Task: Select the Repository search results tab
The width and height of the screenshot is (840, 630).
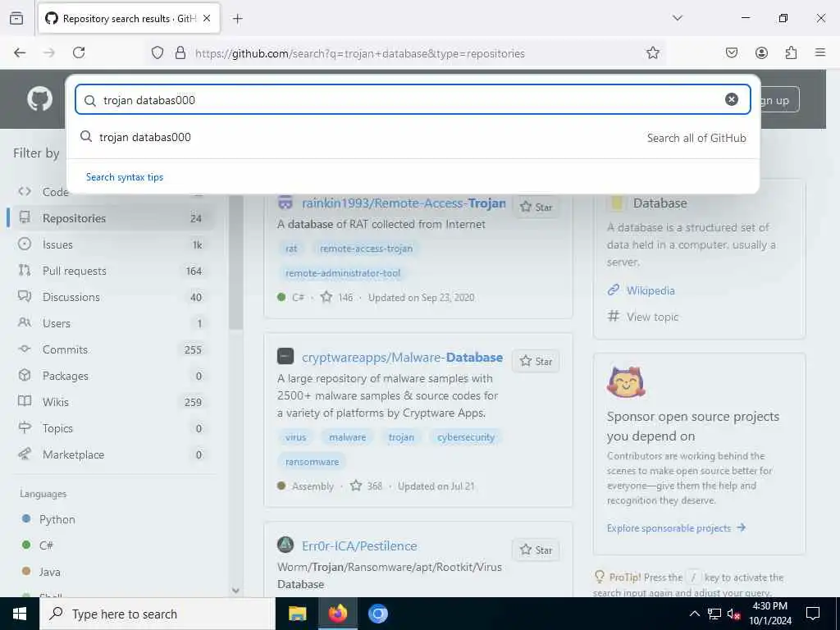Action: pyautogui.click(x=129, y=19)
